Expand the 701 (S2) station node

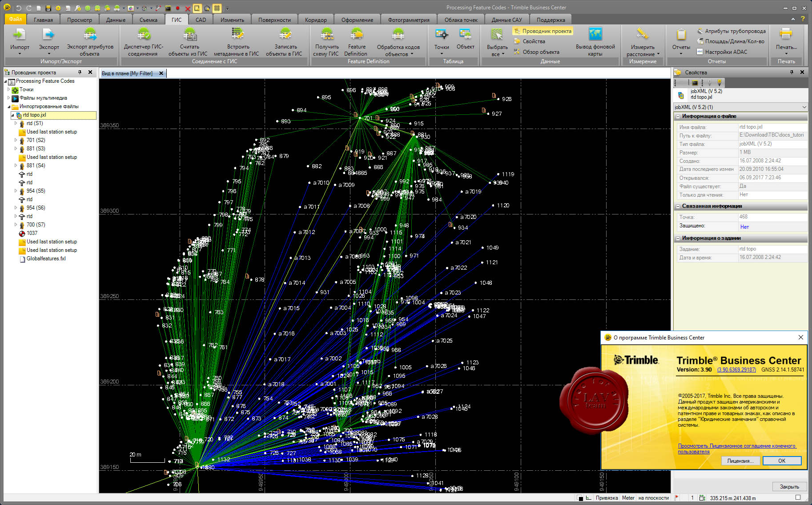(x=16, y=140)
